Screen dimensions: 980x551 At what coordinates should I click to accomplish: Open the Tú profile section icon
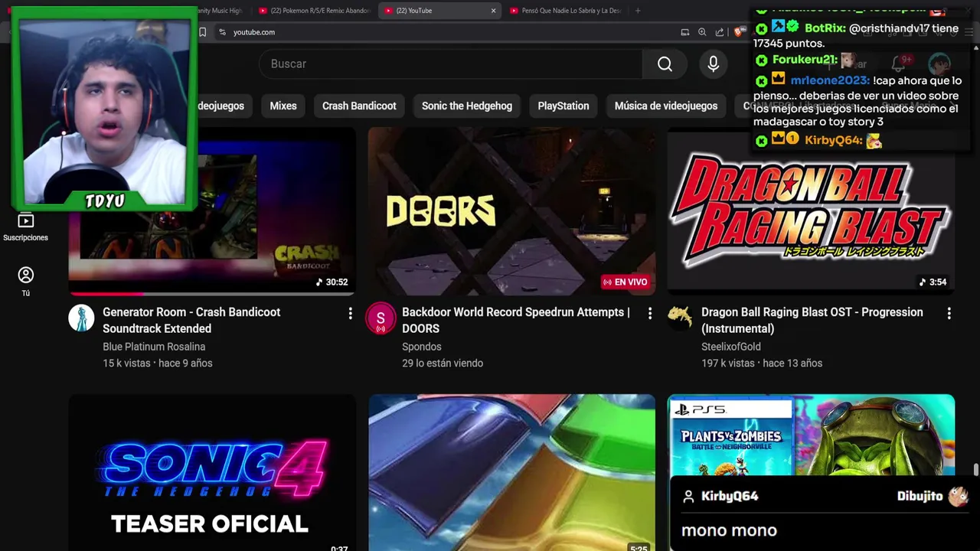pyautogui.click(x=25, y=275)
